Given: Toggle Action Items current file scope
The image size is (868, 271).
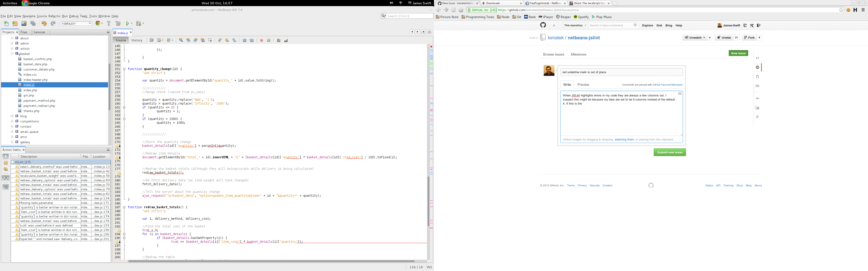Looking at the screenshot, I should [6, 157].
